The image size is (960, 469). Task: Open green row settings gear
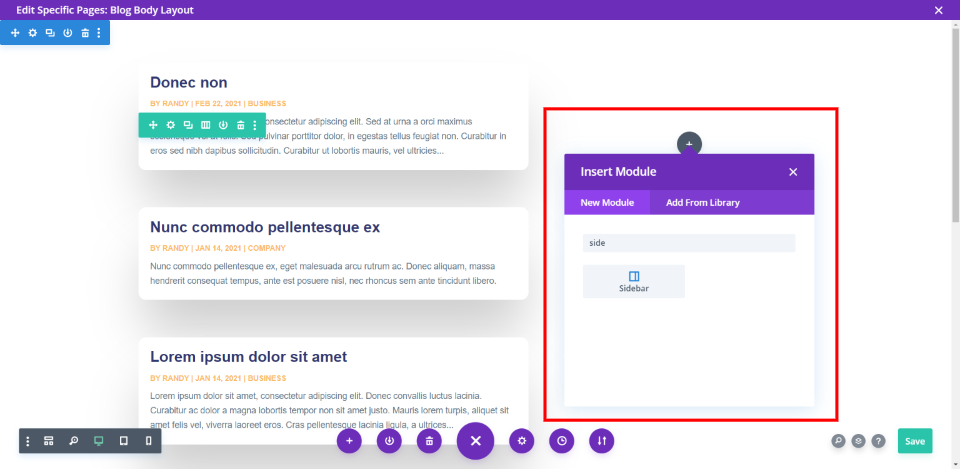coord(171,125)
